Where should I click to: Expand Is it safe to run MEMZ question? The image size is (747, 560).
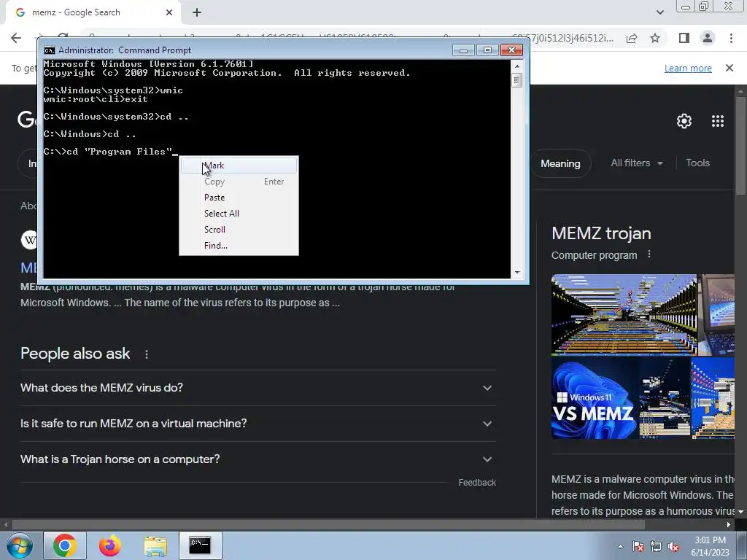pyautogui.click(x=258, y=424)
